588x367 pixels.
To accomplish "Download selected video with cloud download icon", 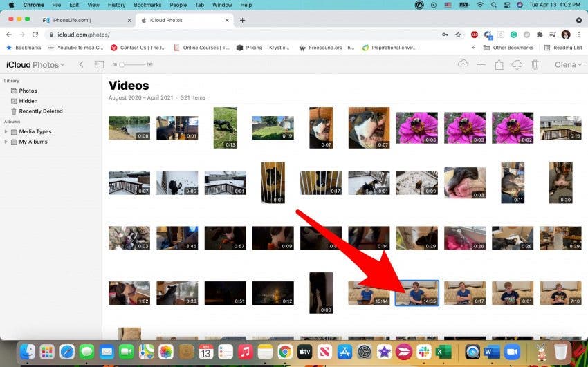I will tap(517, 65).
